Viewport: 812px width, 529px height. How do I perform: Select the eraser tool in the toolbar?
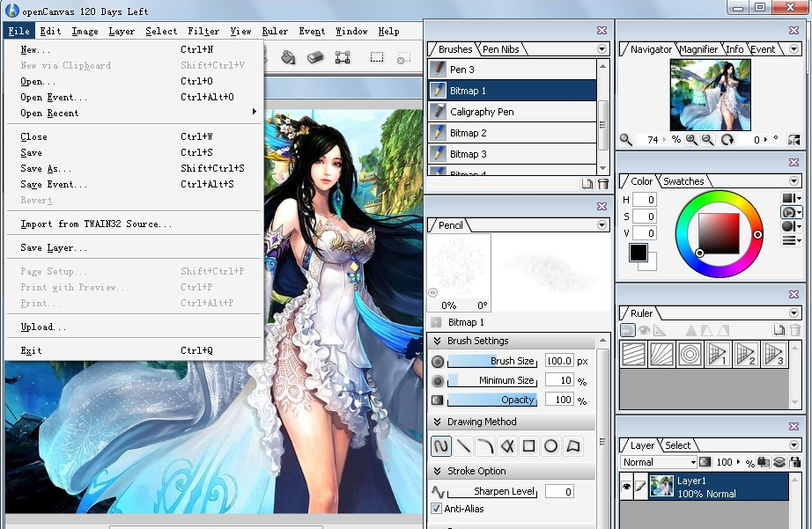pyautogui.click(x=315, y=57)
